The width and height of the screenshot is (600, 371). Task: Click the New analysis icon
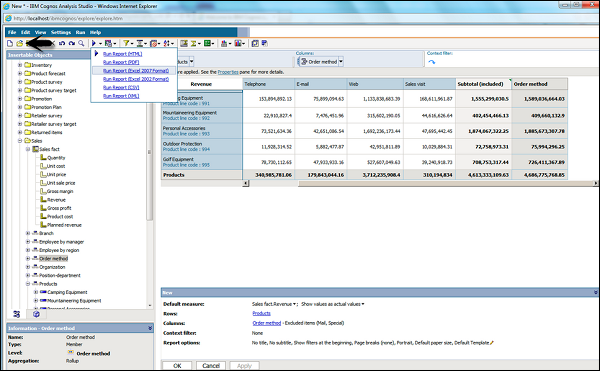[10, 44]
